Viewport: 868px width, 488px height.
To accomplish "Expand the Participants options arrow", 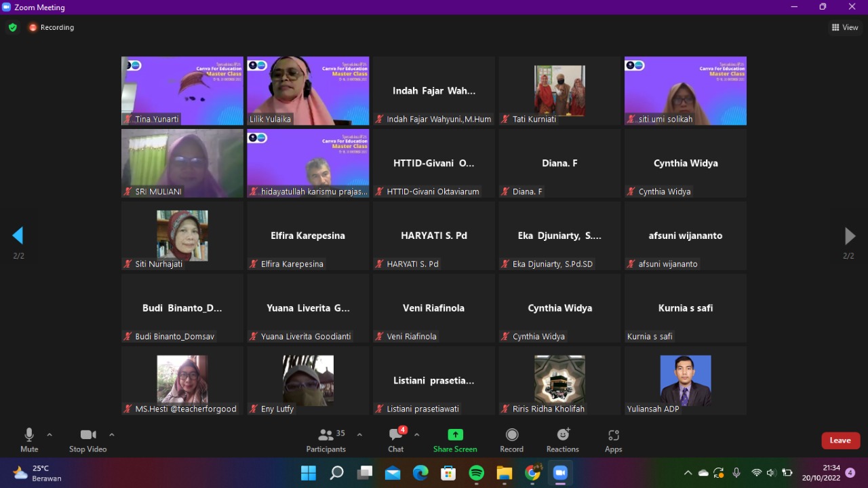I will (x=359, y=434).
